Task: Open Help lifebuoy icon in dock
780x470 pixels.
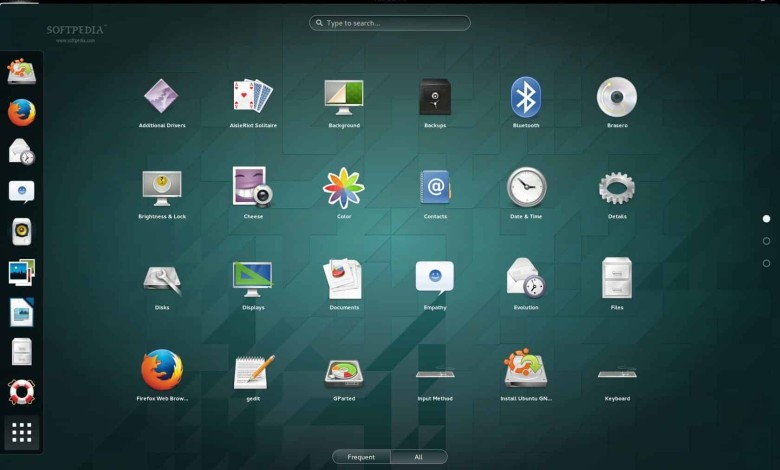Action: click(x=21, y=392)
